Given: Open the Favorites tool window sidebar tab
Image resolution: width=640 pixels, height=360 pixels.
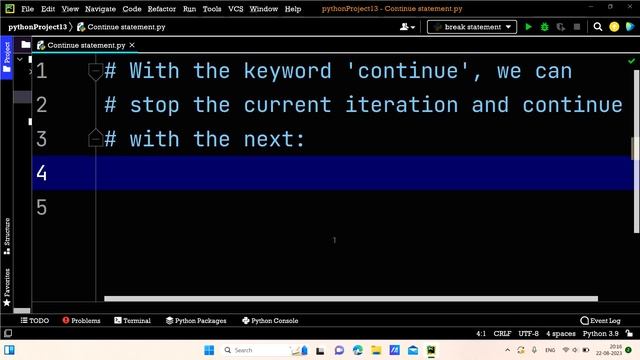Looking at the screenshot, I should pyautogui.click(x=7, y=287).
